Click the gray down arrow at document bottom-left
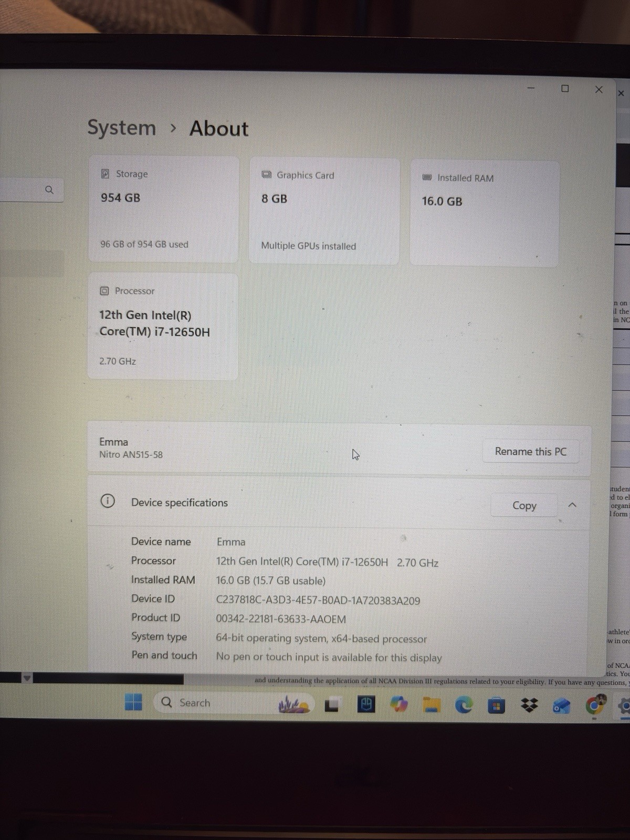 click(x=27, y=678)
